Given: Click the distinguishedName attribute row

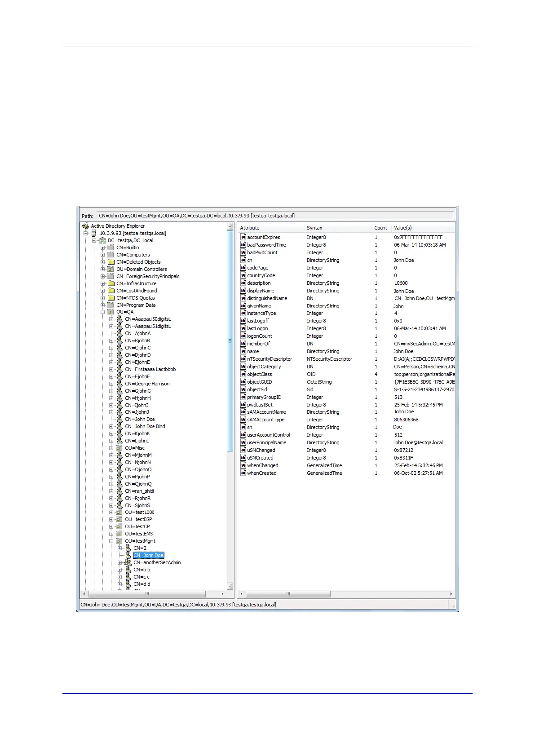Looking at the screenshot, I should coord(347,298).
